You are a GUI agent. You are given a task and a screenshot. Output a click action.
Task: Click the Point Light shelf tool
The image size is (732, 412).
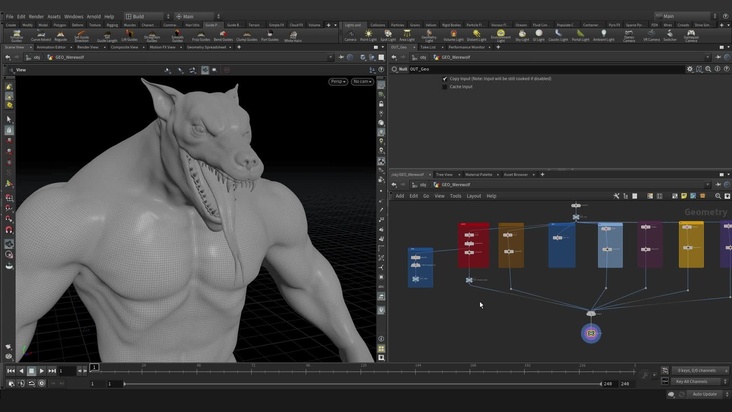click(x=368, y=35)
